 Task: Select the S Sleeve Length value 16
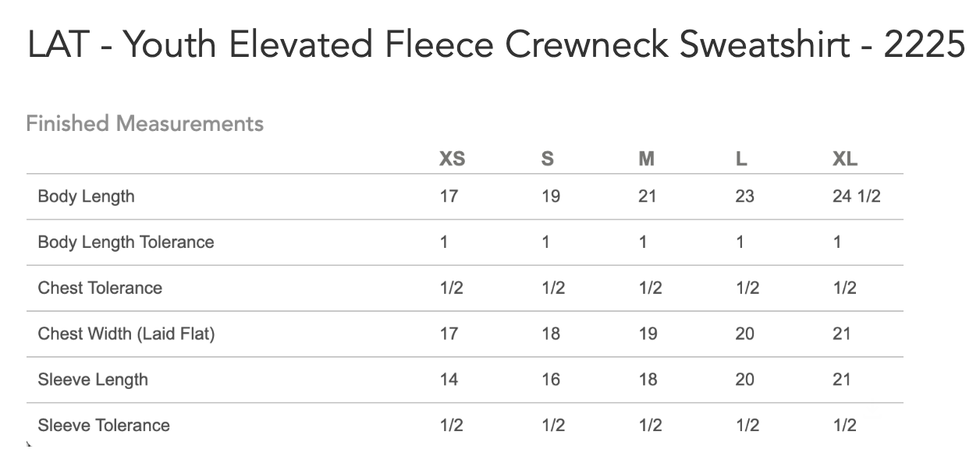551,380
